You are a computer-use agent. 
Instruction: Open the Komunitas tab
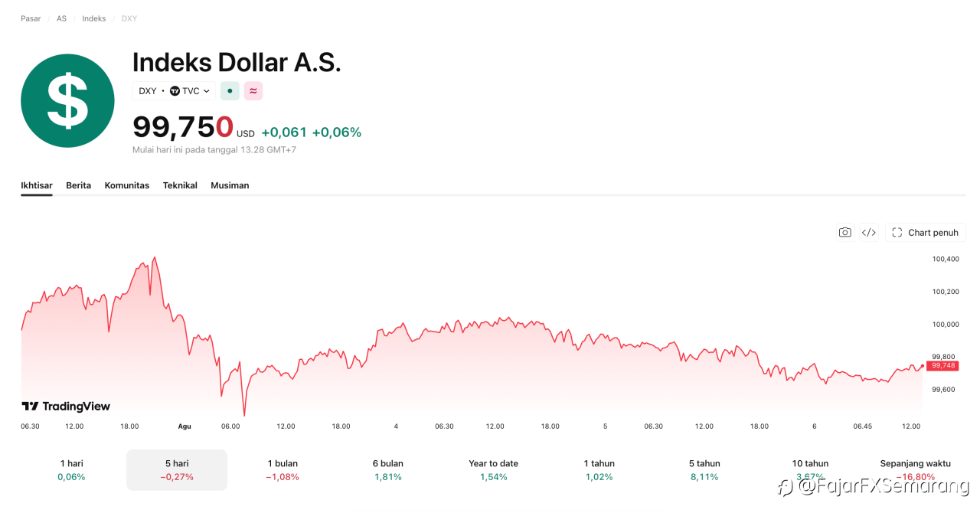click(127, 185)
